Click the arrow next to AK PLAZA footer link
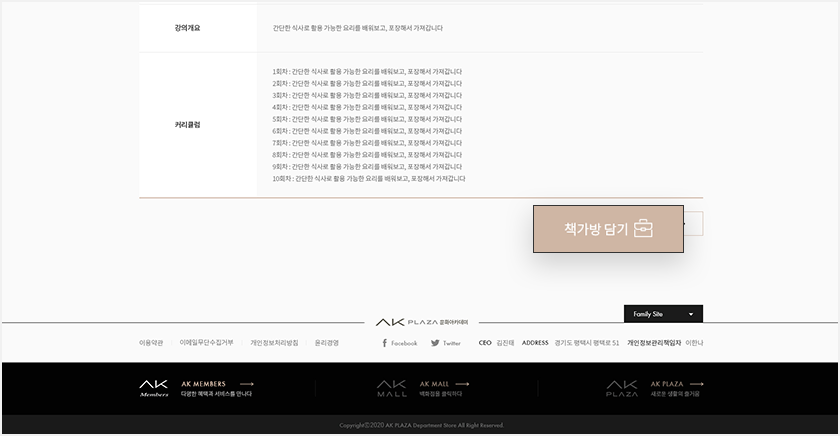The width and height of the screenshot is (840, 436). click(696, 384)
